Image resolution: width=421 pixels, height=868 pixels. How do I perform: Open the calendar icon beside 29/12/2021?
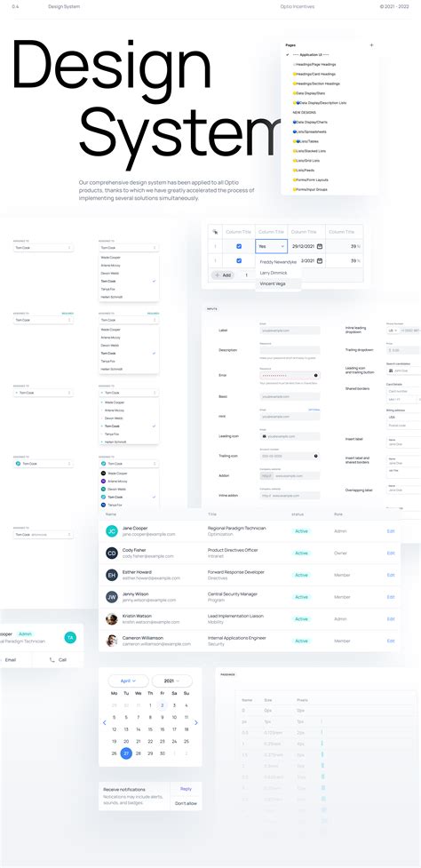[x=319, y=246]
